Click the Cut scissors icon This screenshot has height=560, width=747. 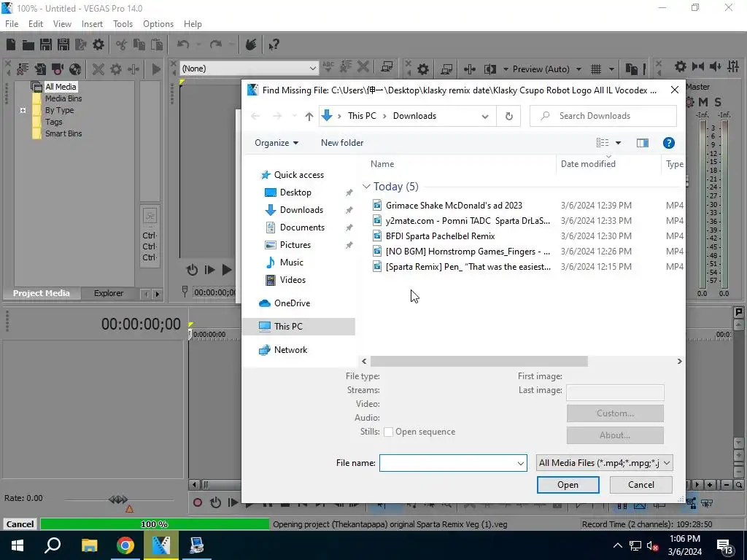click(122, 44)
